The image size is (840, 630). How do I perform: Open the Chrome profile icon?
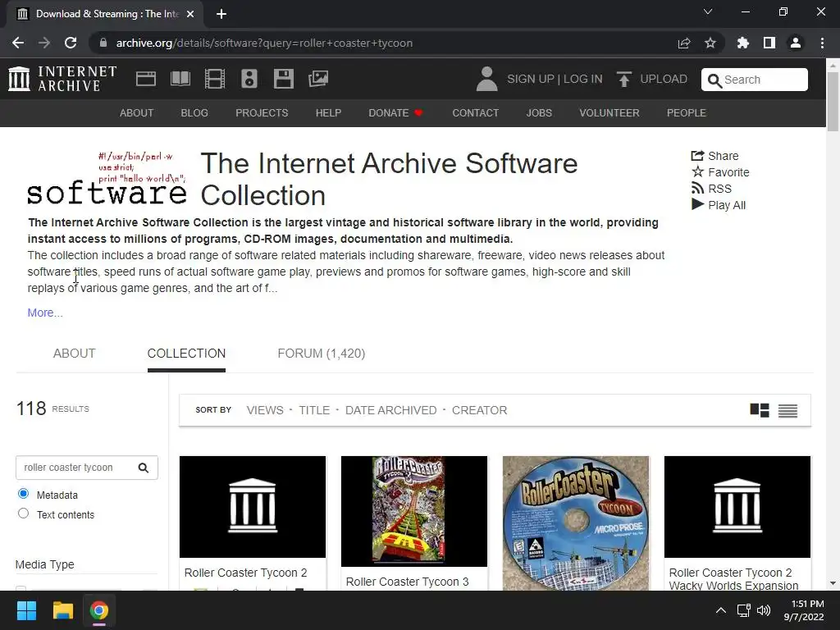click(796, 43)
